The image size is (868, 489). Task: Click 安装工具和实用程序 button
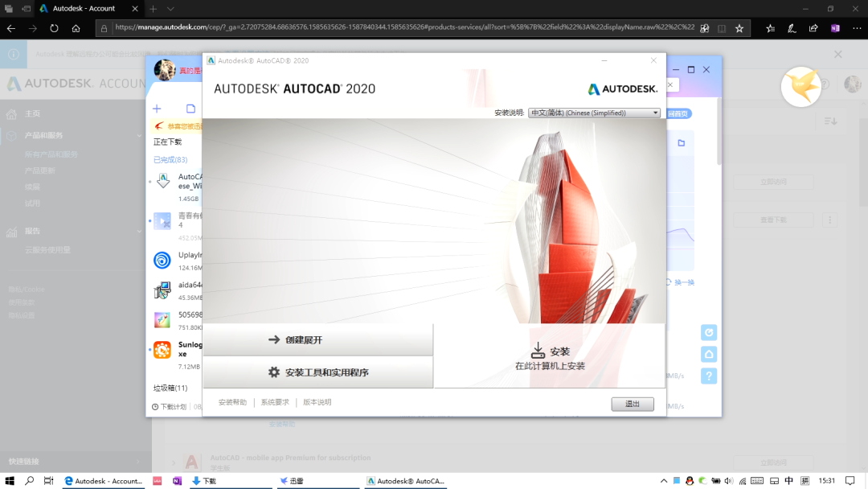tap(317, 372)
